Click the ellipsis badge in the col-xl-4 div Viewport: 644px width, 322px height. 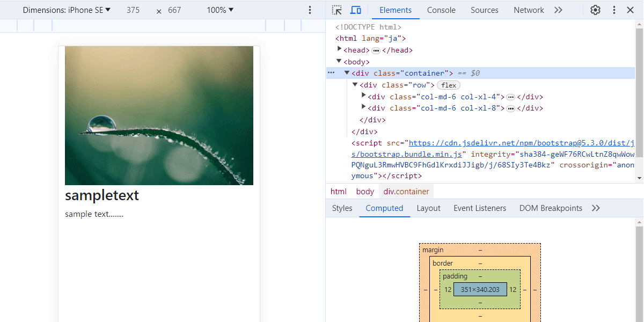pos(510,97)
